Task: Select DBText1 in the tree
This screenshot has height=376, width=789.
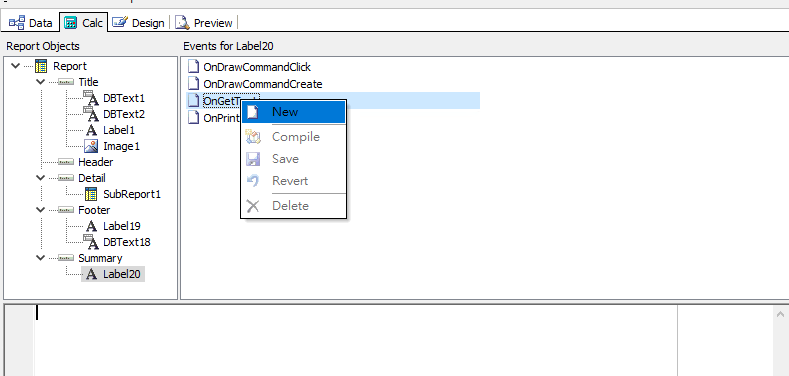Action: pyautogui.click(x=124, y=98)
